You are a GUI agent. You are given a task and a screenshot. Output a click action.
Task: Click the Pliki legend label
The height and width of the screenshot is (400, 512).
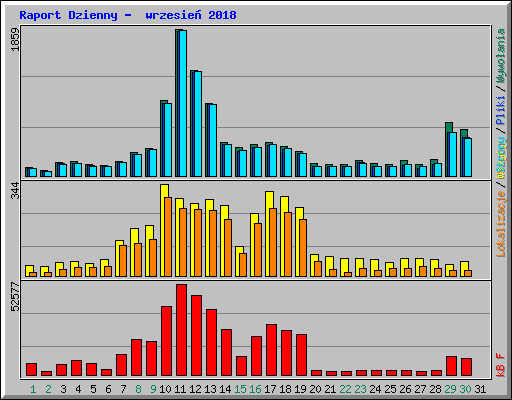click(x=501, y=110)
